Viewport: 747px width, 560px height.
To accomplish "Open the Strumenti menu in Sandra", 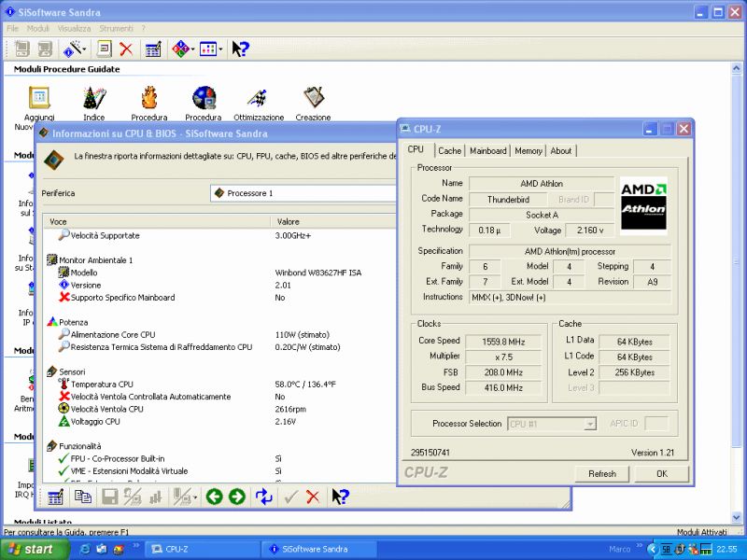I will [116, 29].
